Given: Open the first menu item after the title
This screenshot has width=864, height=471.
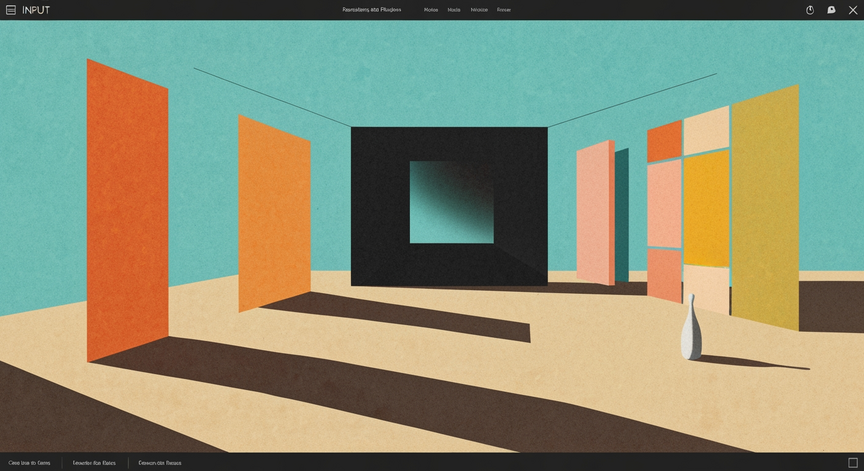Looking at the screenshot, I should [x=431, y=10].
